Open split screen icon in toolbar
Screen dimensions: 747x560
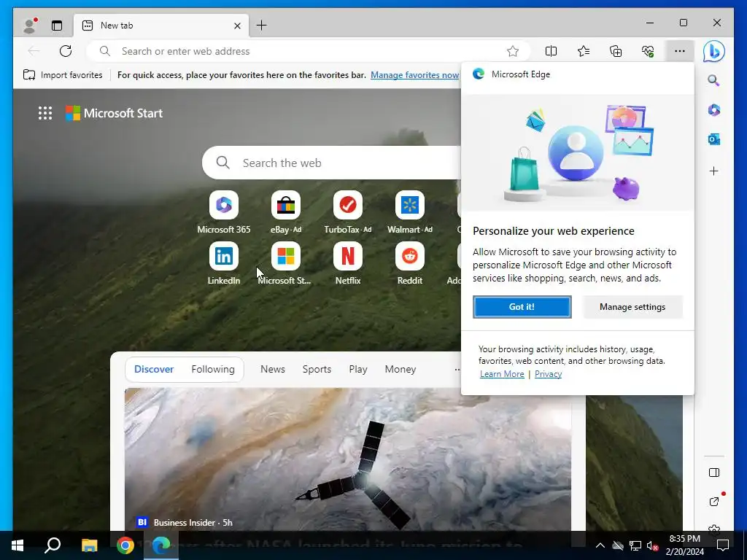click(551, 51)
